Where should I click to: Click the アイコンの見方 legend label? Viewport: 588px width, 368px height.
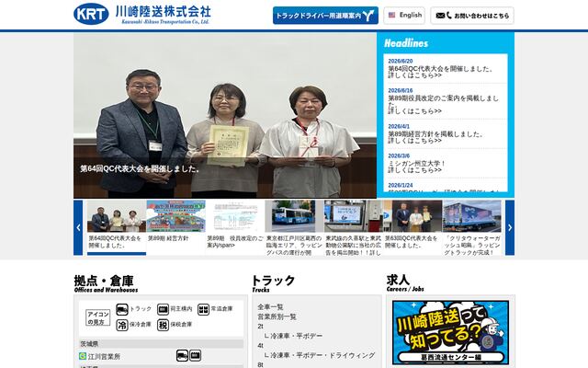click(98, 317)
